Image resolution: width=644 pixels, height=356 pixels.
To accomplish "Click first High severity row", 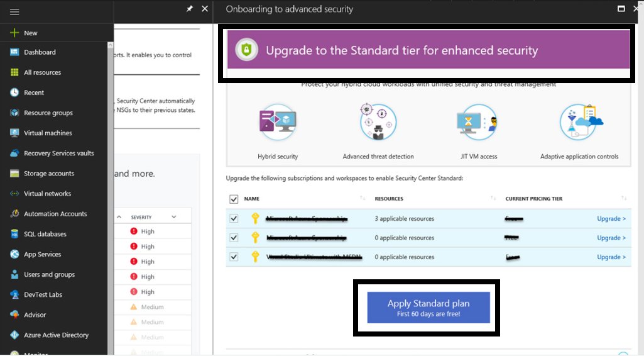I will [x=153, y=231].
